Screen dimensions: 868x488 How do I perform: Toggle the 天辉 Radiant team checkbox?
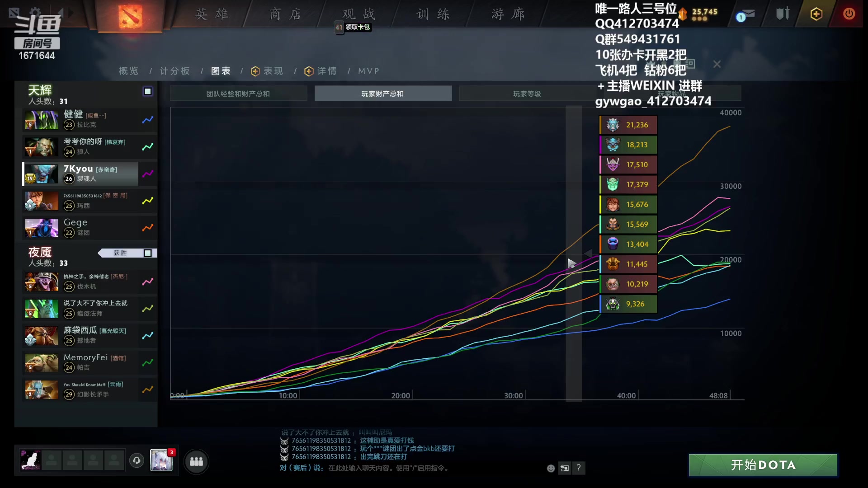(x=147, y=91)
